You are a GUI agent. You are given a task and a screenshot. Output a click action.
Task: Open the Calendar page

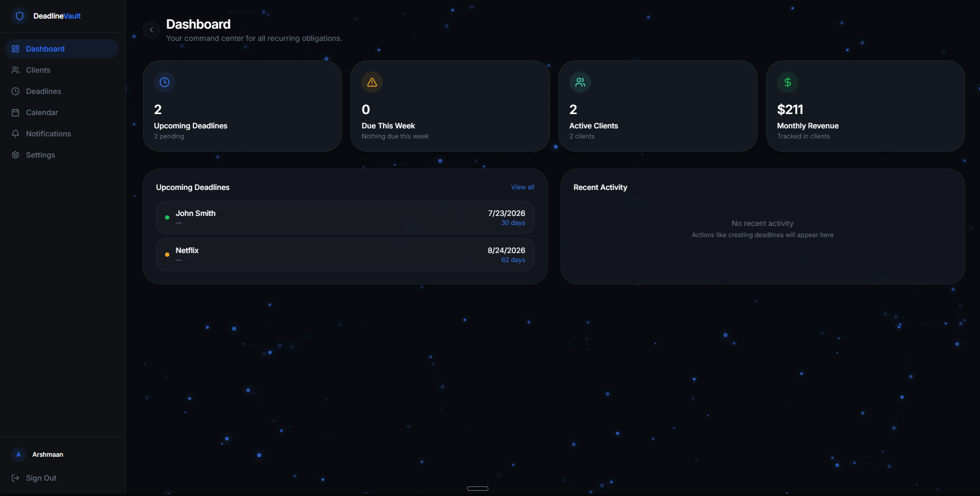[x=62, y=112]
